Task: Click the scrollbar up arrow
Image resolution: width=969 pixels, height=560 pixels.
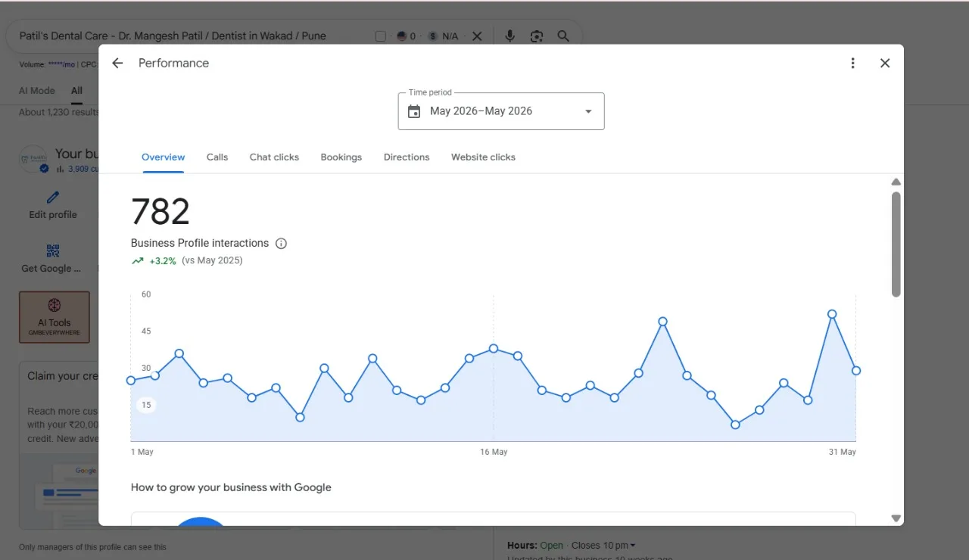Action: pos(896,182)
